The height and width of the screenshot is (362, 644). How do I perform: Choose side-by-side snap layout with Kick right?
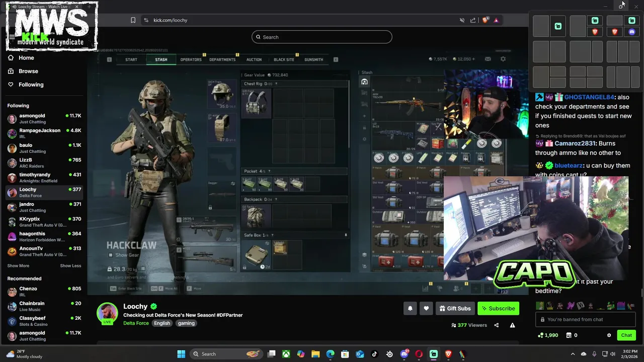coord(558,26)
